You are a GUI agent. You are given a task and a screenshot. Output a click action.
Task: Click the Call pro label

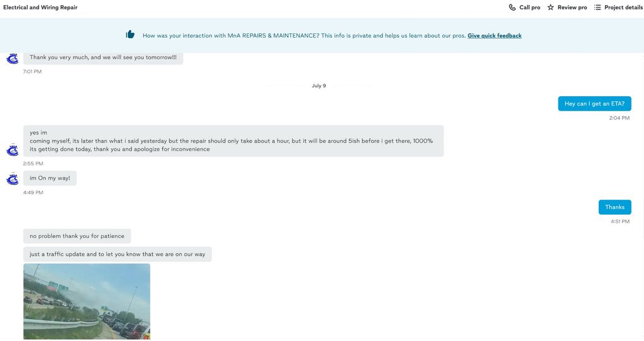tap(530, 8)
